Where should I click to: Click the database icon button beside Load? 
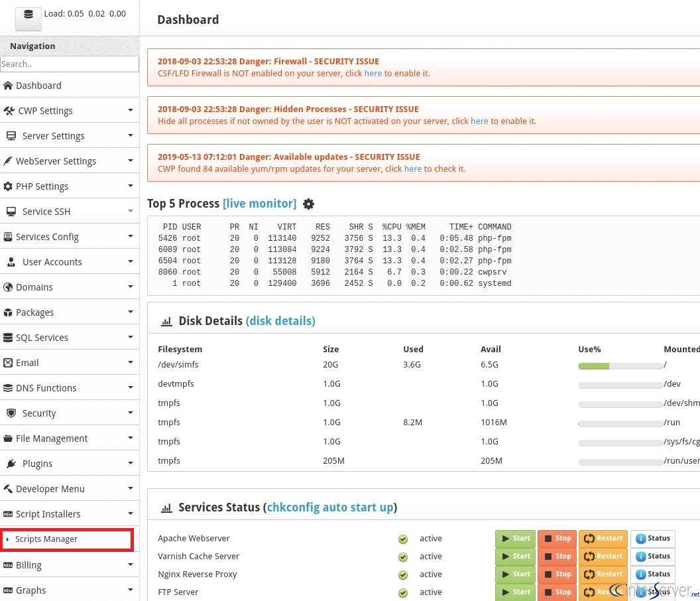tap(28, 19)
